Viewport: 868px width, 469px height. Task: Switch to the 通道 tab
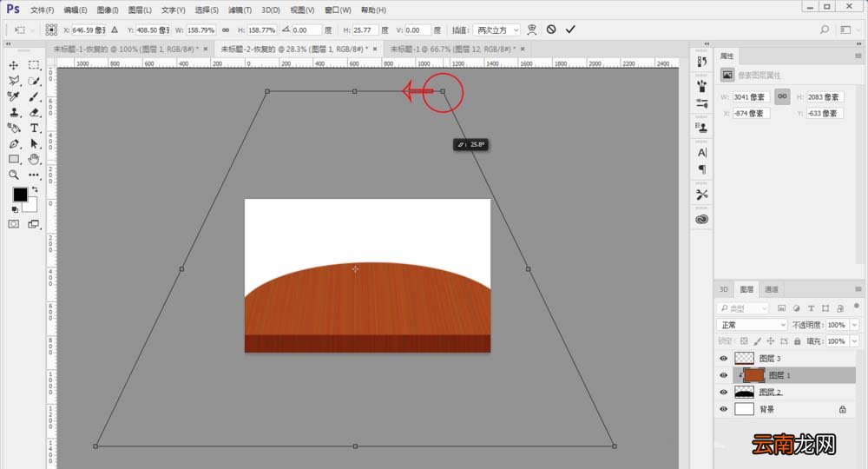[x=771, y=289]
